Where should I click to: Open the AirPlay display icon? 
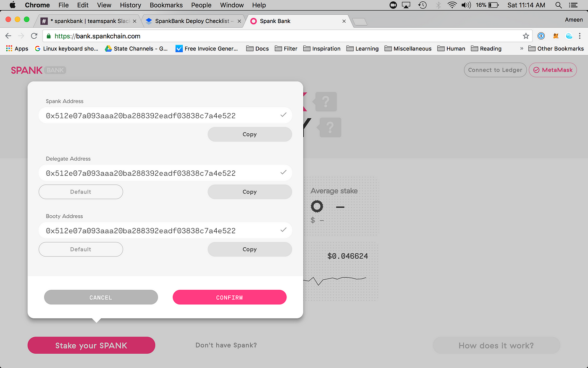coord(406,5)
